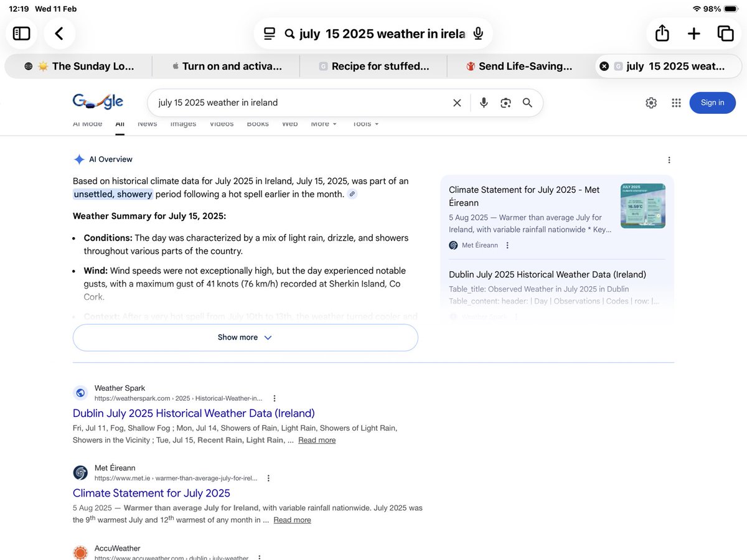Open Google Lens image search
The image size is (747, 560).
tap(505, 103)
